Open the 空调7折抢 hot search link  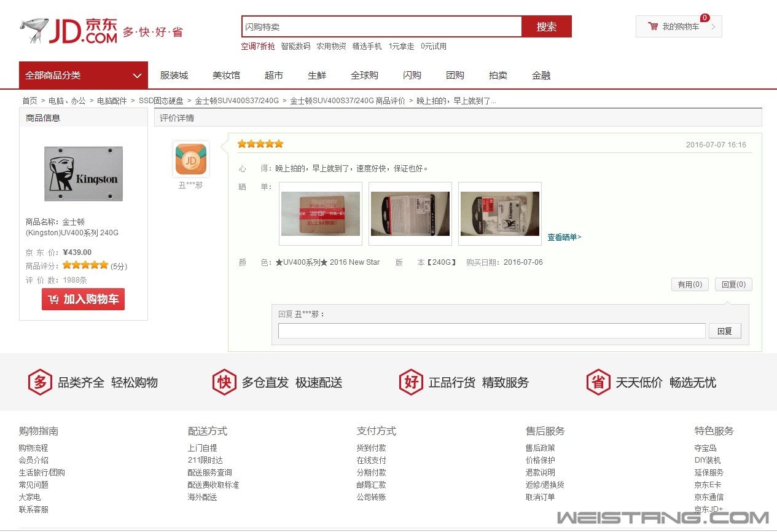258,46
